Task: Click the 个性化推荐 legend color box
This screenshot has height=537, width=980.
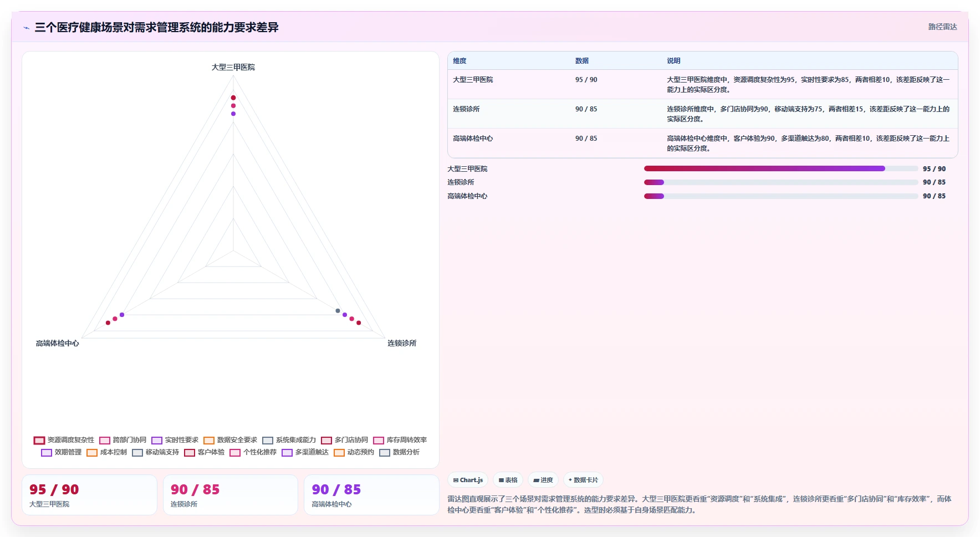Action: 235,453
